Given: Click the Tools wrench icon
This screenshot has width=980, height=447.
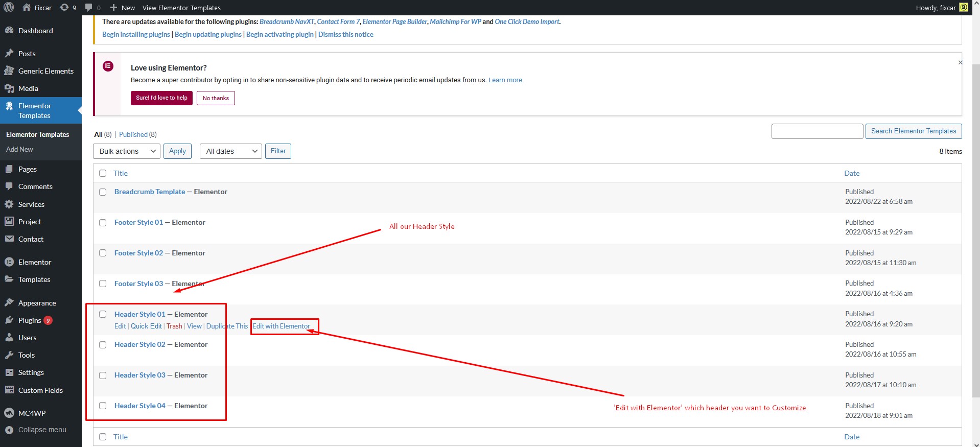Looking at the screenshot, I should pos(9,355).
